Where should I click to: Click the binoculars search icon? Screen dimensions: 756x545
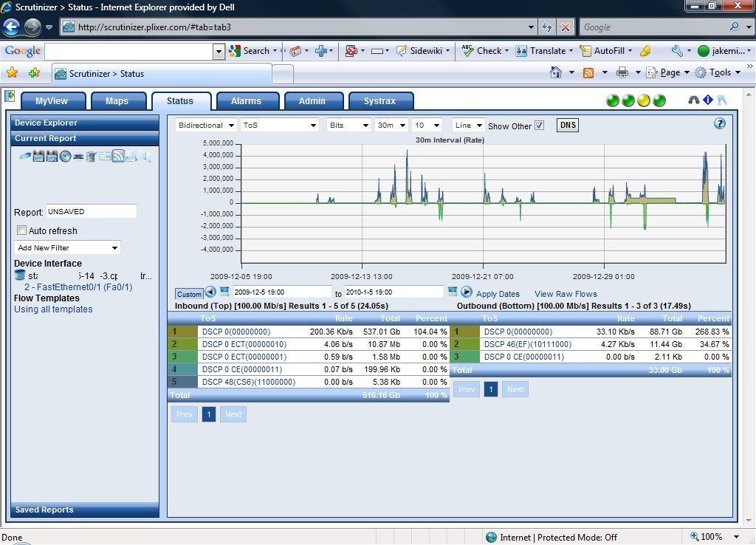coord(693,100)
